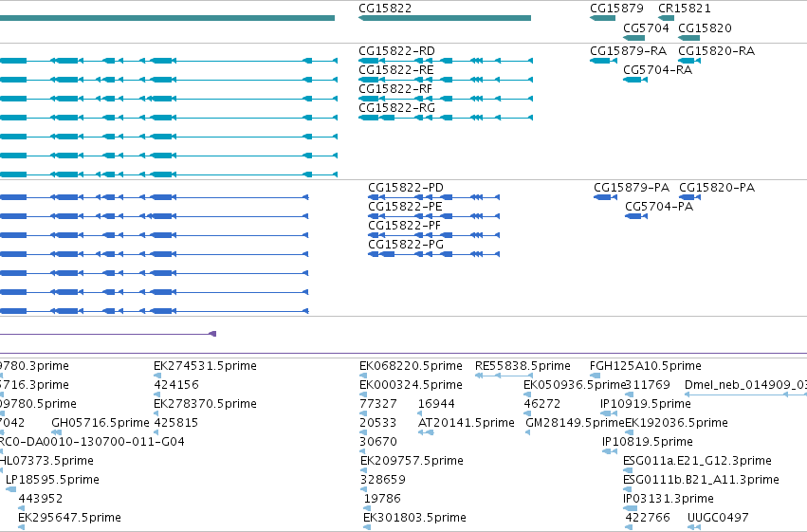The image size is (807, 532).
Task: Select EST LP18595.5prime
Action: pos(52,480)
